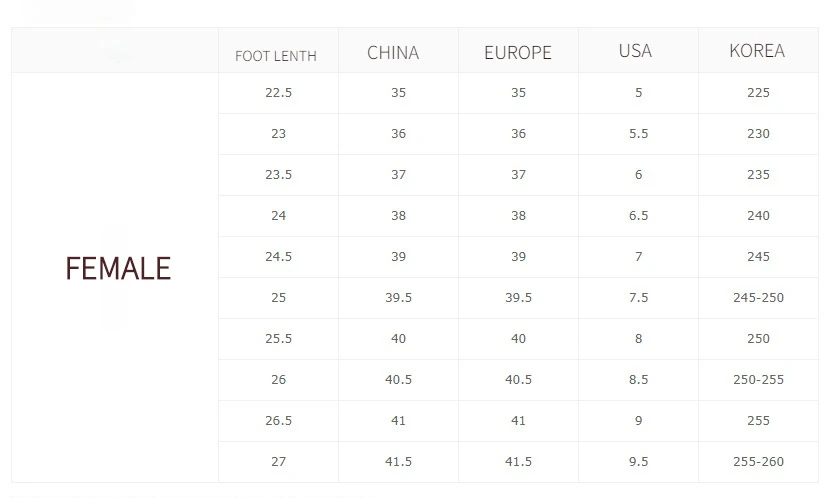Select Korea size 240 cell
The height and width of the screenshot is (498, 827).
pyautogui.click(x=758, y=216)
